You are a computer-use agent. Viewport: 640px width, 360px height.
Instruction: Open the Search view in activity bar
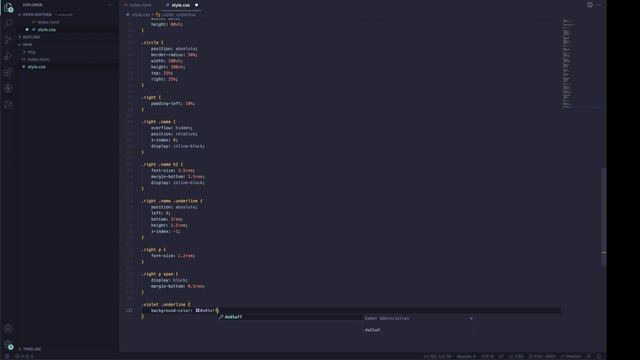coord(8,23)
